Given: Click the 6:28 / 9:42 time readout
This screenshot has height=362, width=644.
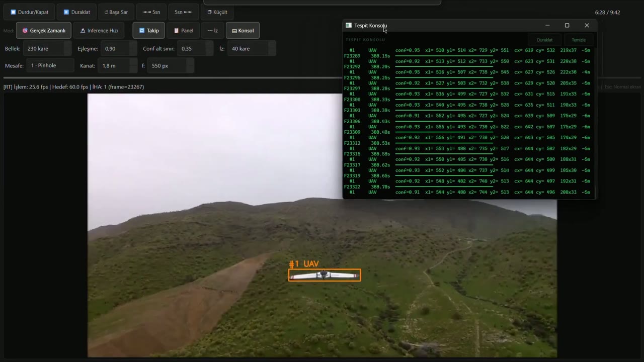Looking at the screenshot, I should pyautogui.click(x=607, y=12).
